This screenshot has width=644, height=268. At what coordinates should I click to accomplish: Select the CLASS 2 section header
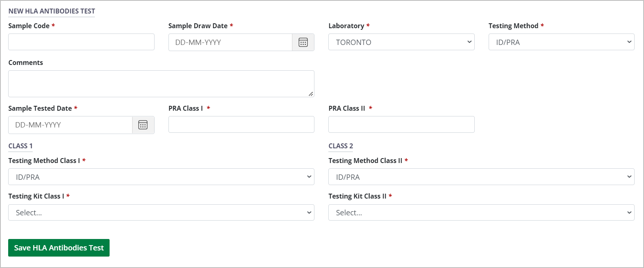[340, 146]
